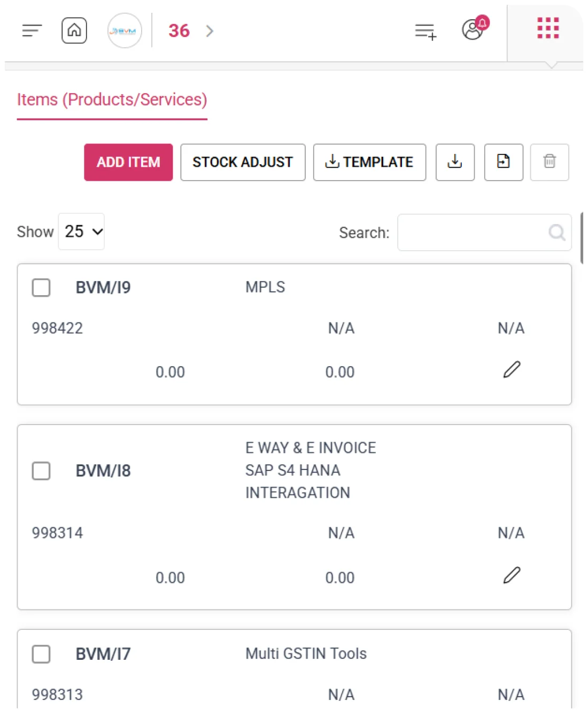Click HSN code 998422
Viewport: 588px width, 717px height.
click(57, 328)
